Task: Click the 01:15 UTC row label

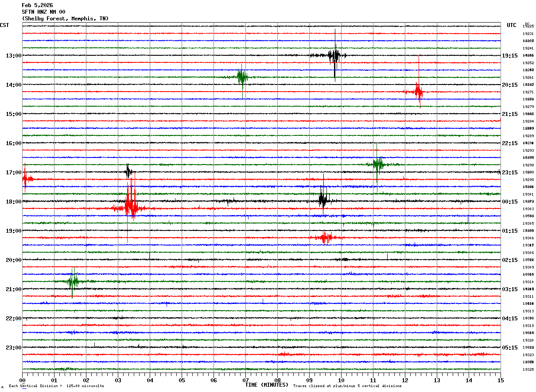Action: pyautogui.click(x=510, y=231)
